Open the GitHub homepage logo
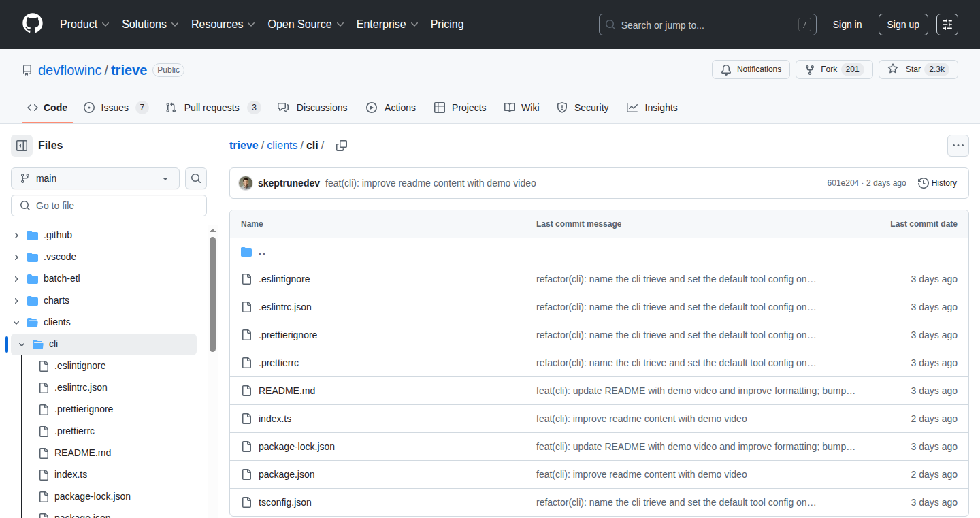Viewport: 980px width, 518px height. click(x=33, y=24)
